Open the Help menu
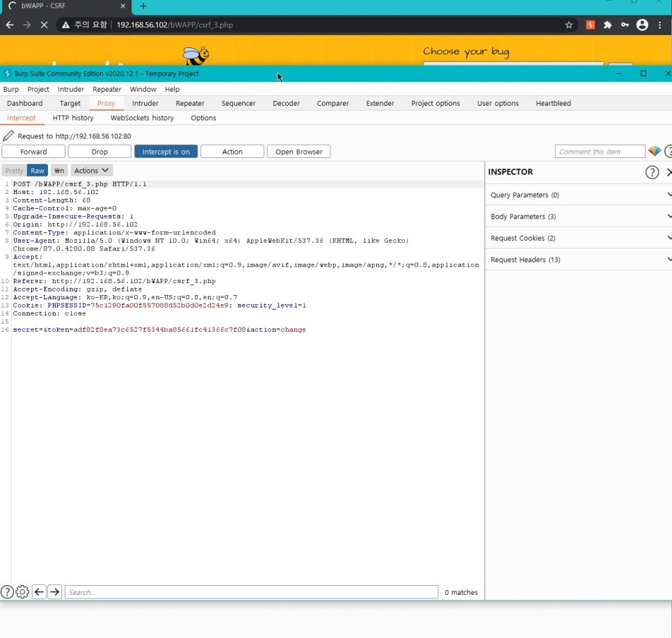The width and height of the screenshot is (672, 638). 173,89
